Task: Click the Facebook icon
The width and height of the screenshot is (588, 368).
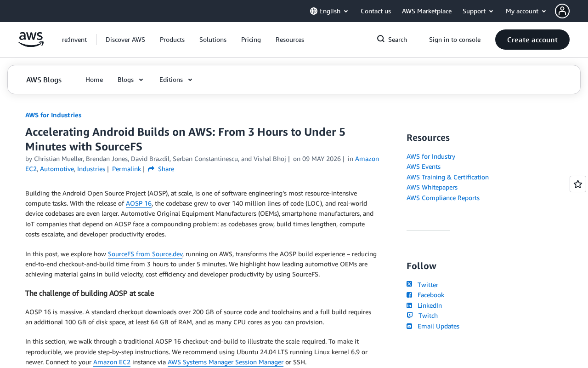Action: click(409, 295)
